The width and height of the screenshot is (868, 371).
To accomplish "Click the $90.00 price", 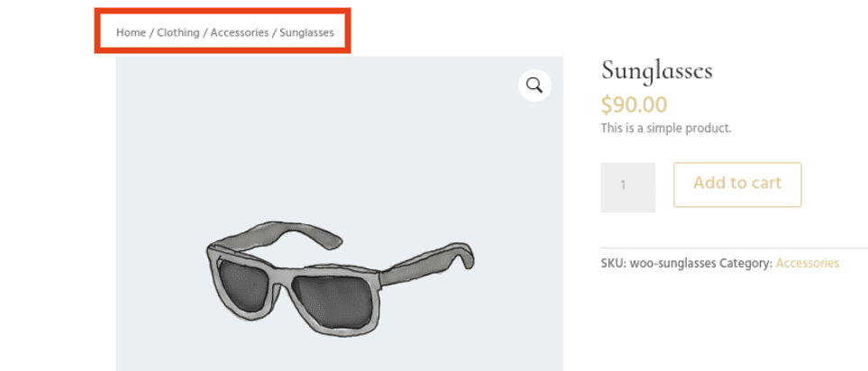I will 634,104.
